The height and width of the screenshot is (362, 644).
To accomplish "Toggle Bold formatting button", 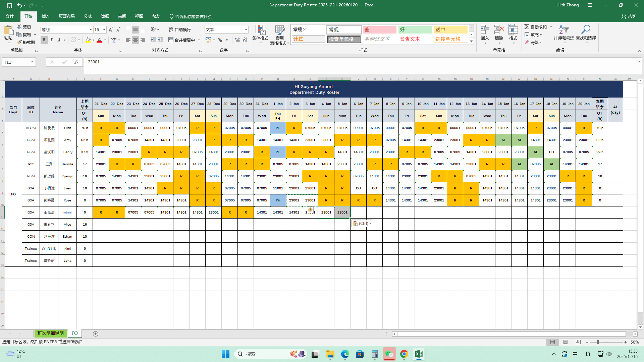I will coord(44,40).
